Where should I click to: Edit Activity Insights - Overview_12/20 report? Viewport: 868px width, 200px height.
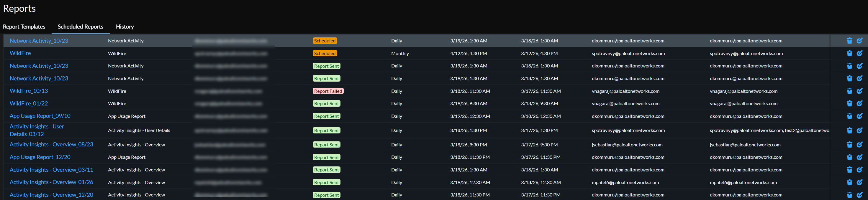(x=859, y=195)
